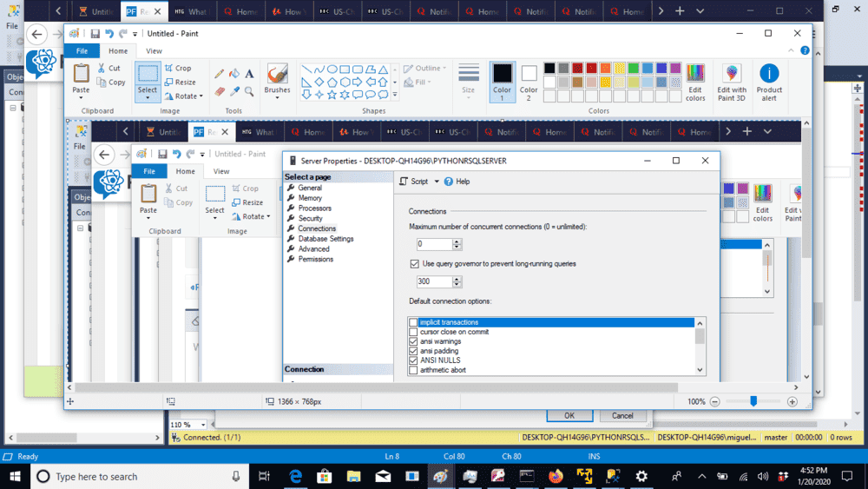Select the Magnifier tool
The height and width of the screenshot is (489, 868).
click(x=249, y=91)
